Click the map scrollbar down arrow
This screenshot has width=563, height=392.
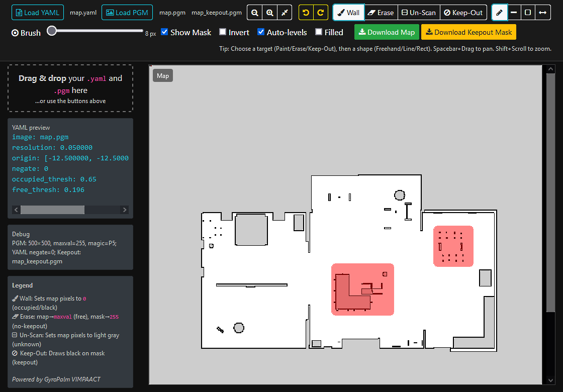550,380
